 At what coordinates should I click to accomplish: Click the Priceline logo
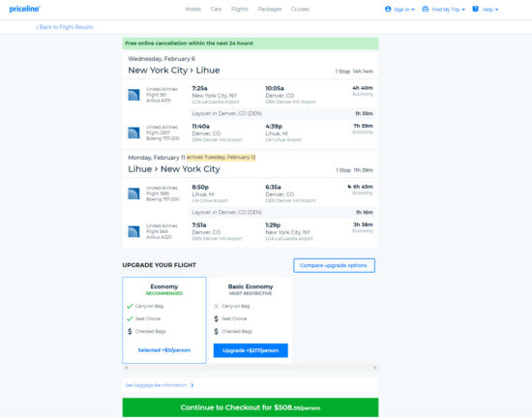coord(25,9)
